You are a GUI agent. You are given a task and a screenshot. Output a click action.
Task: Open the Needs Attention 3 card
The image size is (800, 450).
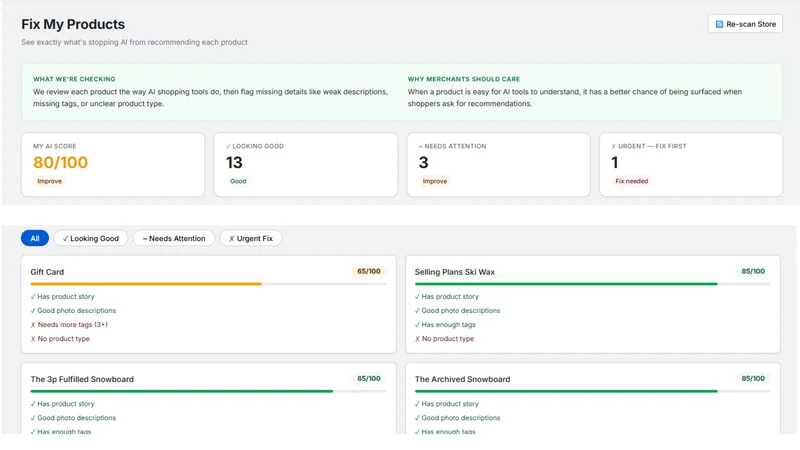pos(498,165)
